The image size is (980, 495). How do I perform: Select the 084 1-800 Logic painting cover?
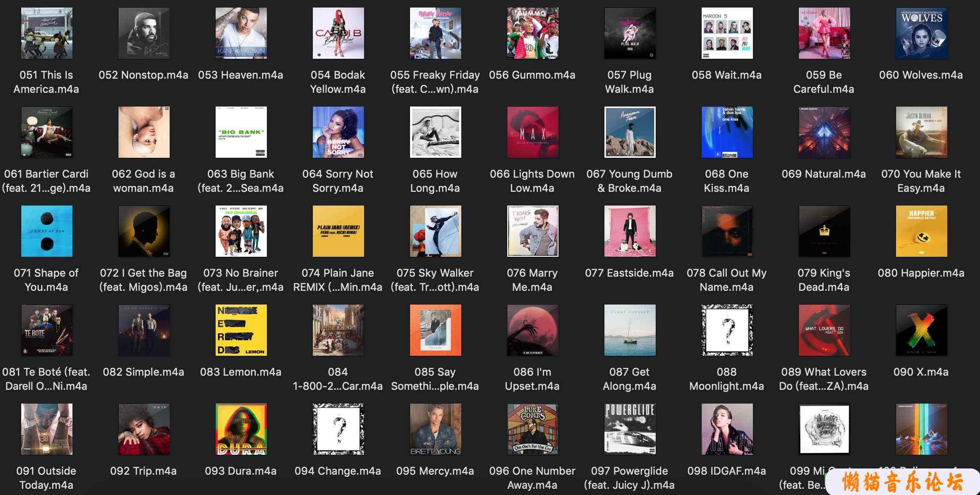pyautogui.click(x=338, y=330)
